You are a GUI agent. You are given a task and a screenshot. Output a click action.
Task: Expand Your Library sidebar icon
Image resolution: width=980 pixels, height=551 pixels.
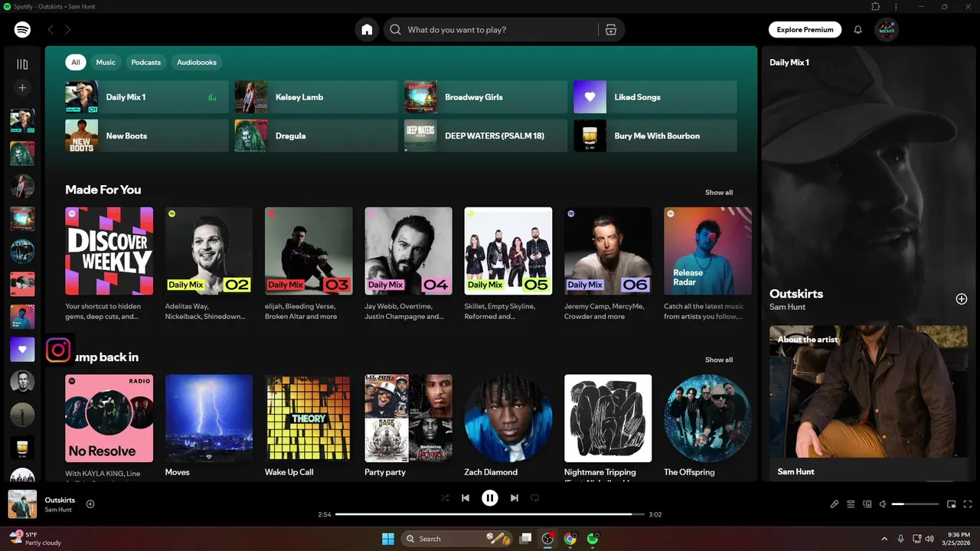[x=22, y=64]
